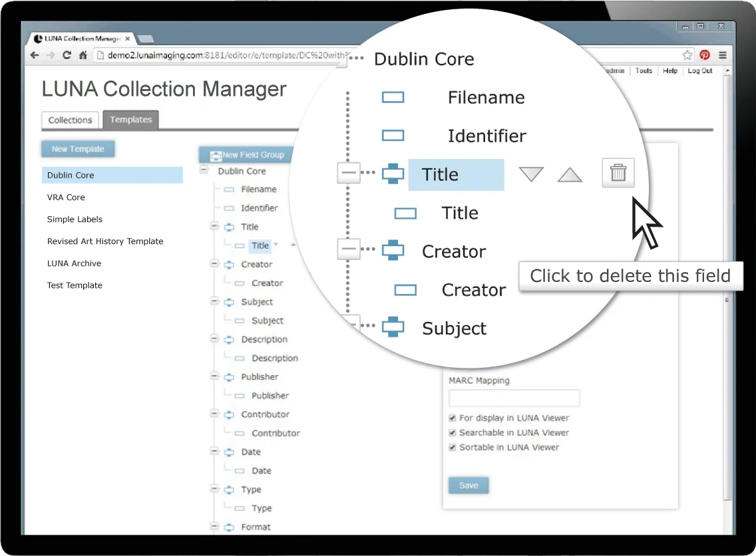Collapse the enlarged highlighted Title group minus box
The height and width of the screenshot is (556, 756).
(349, 172)
